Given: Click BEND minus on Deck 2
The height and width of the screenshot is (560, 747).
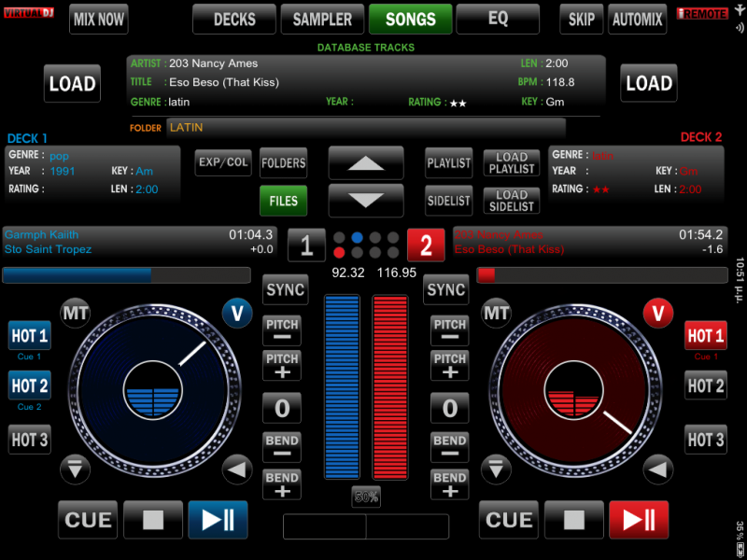Looking at the screenshot, I should click(x=450, y=447).
